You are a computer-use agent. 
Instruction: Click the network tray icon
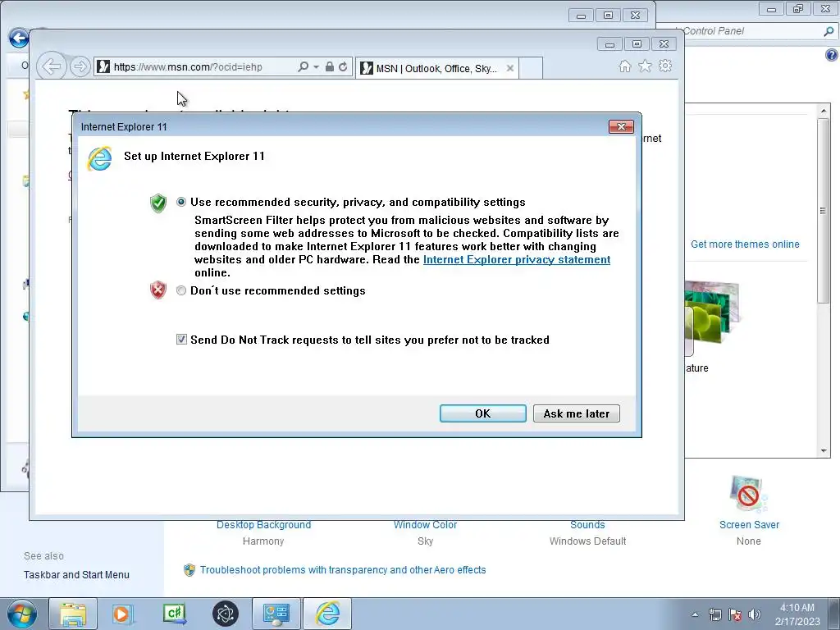pos(715,614)
